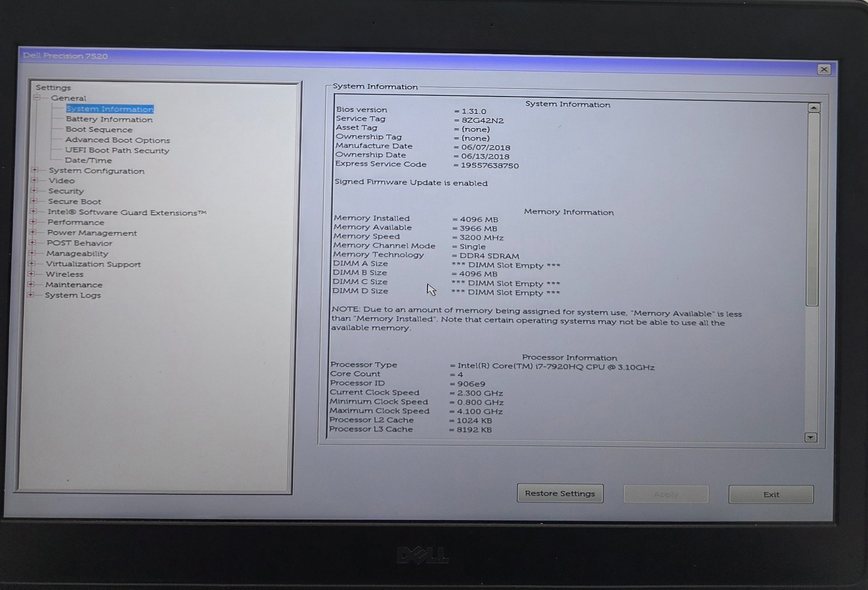
Task: Expand the Maintenance node
Action: pyautogui.click(x=31, y=284)
